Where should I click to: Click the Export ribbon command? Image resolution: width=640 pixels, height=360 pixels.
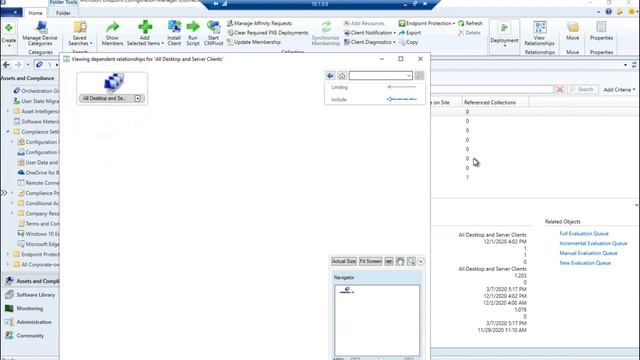click(410, 33)
